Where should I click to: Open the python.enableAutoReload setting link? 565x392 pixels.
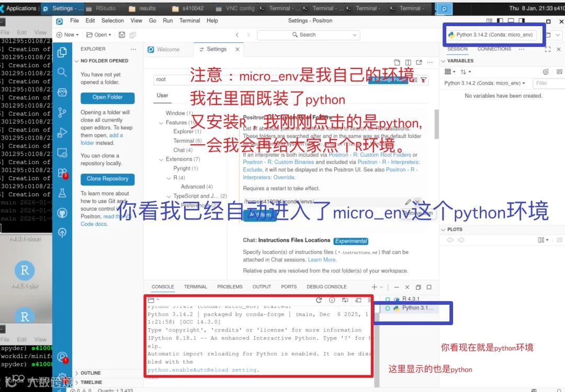[x=202, y=370]
